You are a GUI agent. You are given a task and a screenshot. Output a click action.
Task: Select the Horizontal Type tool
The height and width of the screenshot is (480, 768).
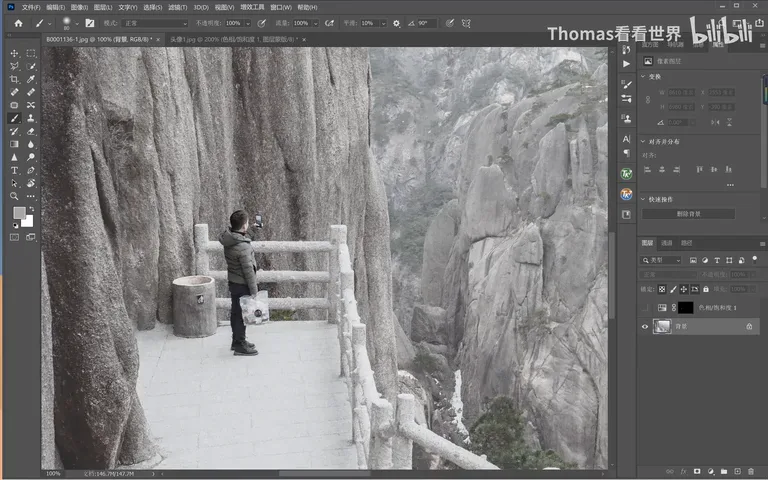(14, 170)
